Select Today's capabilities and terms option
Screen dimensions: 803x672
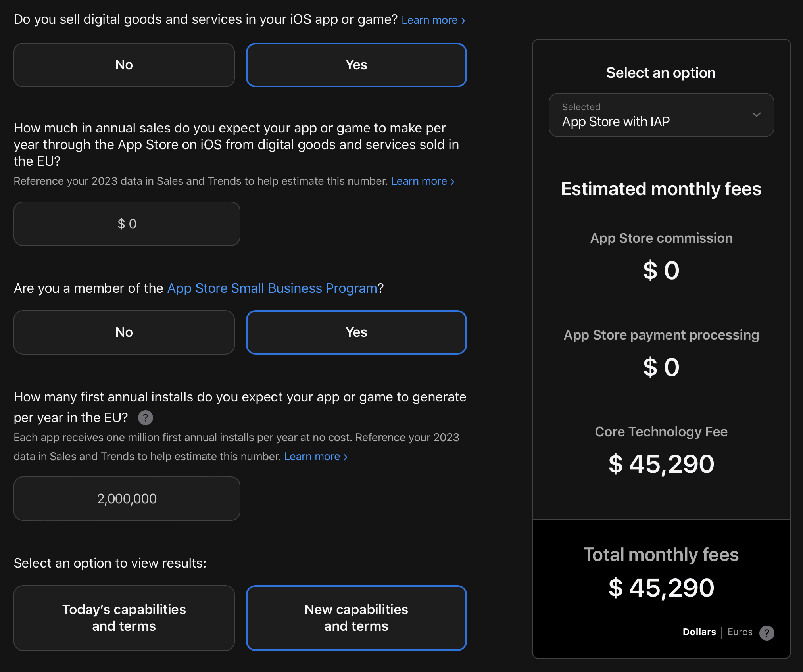[124, 618]
